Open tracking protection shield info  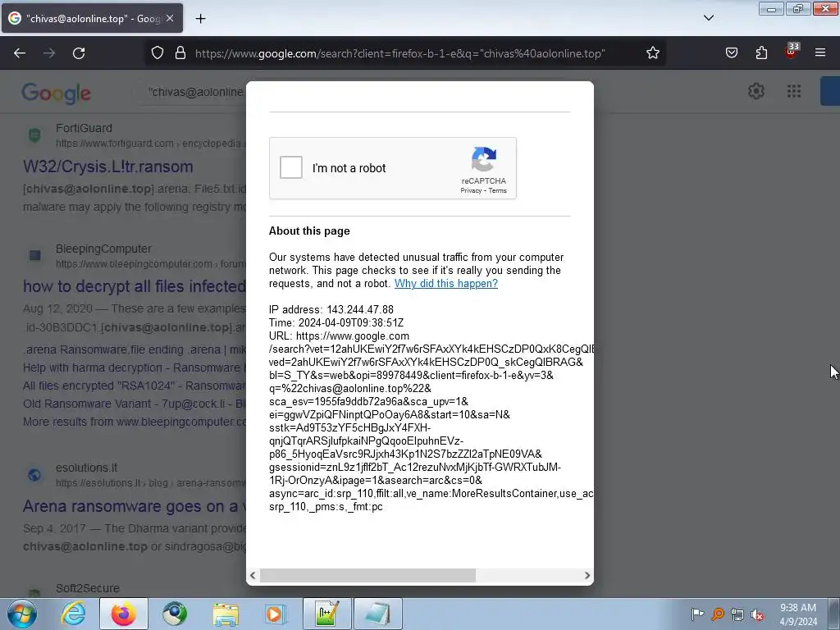pos(157,53)
